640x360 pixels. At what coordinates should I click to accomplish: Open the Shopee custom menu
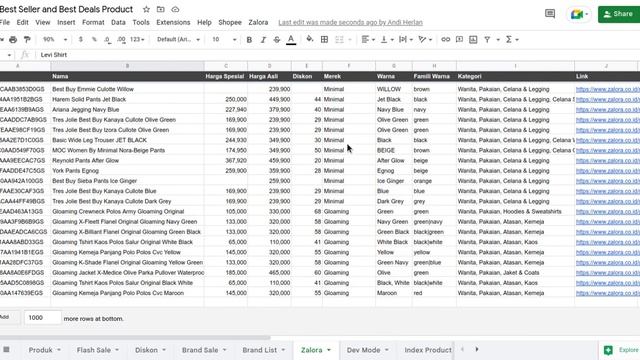pos(230,22)
